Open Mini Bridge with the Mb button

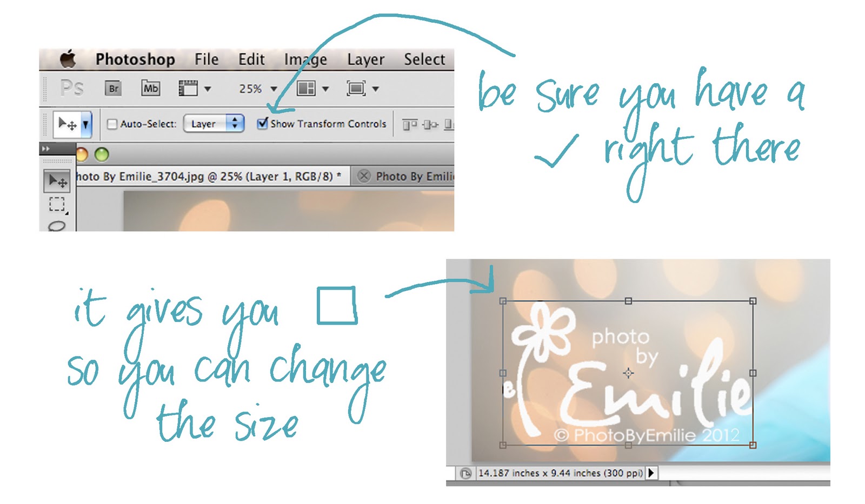coord(151,88)
